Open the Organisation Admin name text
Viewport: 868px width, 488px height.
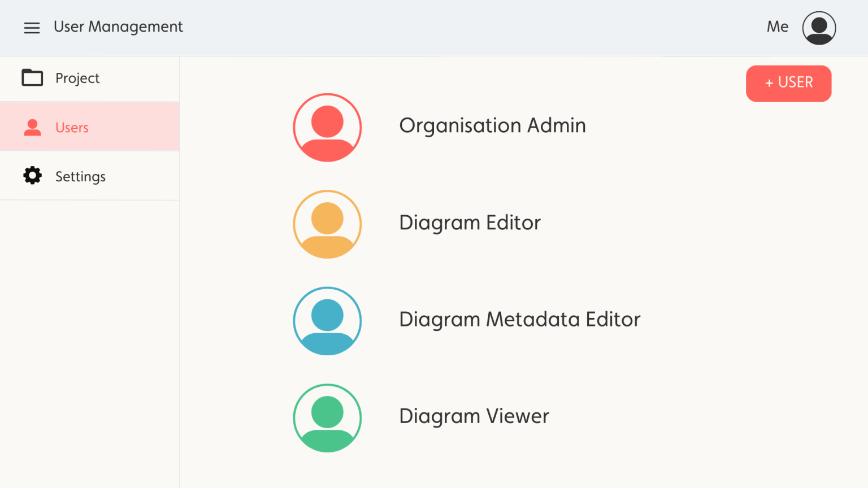pyautogui.click(x=492, y=125)
